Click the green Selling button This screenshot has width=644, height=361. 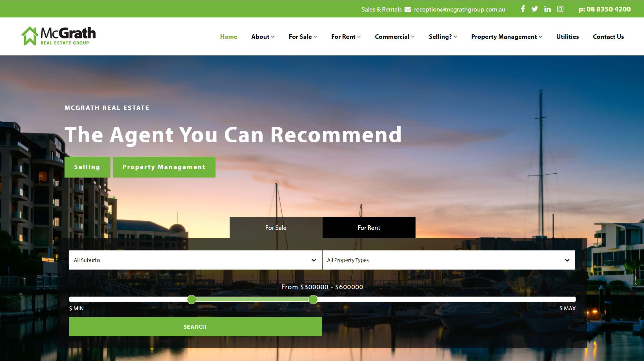[x=87, y=167]
